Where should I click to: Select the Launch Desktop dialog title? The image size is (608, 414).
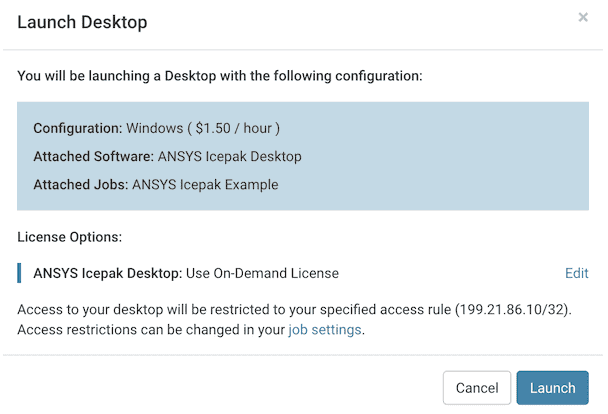(82, 22)
